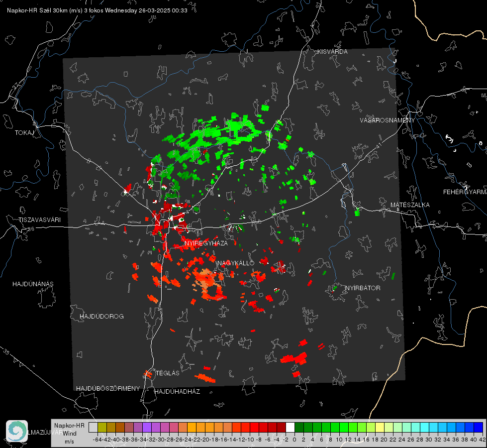Viewport: 487px width, 448px height.
Task: Click road number 36 near Tiszavasvári
Action: (x=31, y=229)
